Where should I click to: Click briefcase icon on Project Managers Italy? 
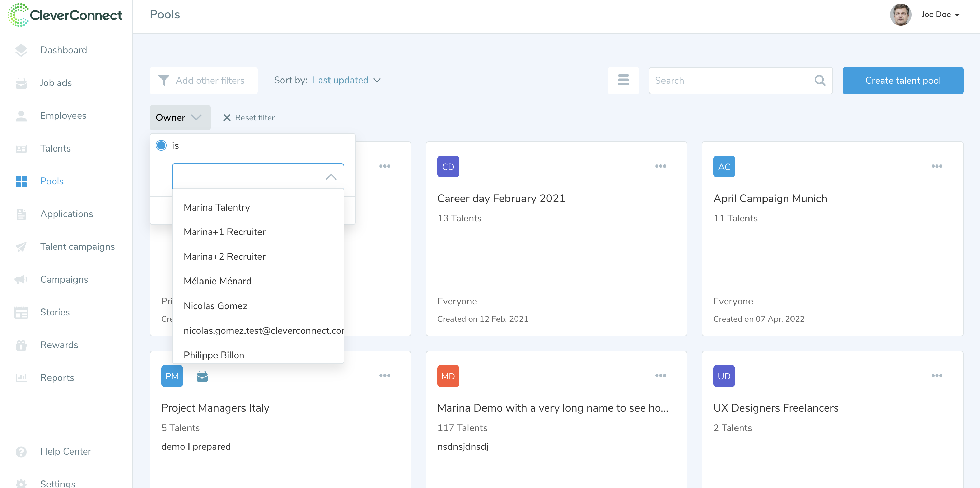pos(202,376)
